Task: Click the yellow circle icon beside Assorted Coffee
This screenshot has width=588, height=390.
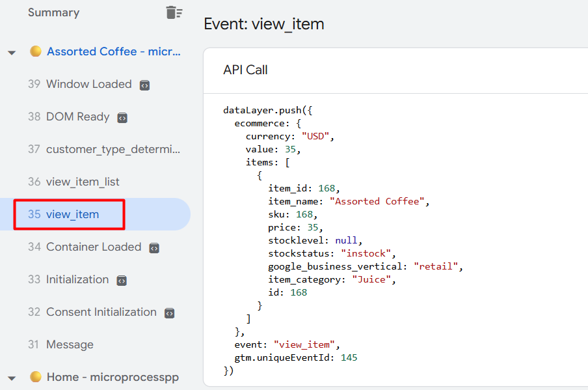Action: [36, 51]
